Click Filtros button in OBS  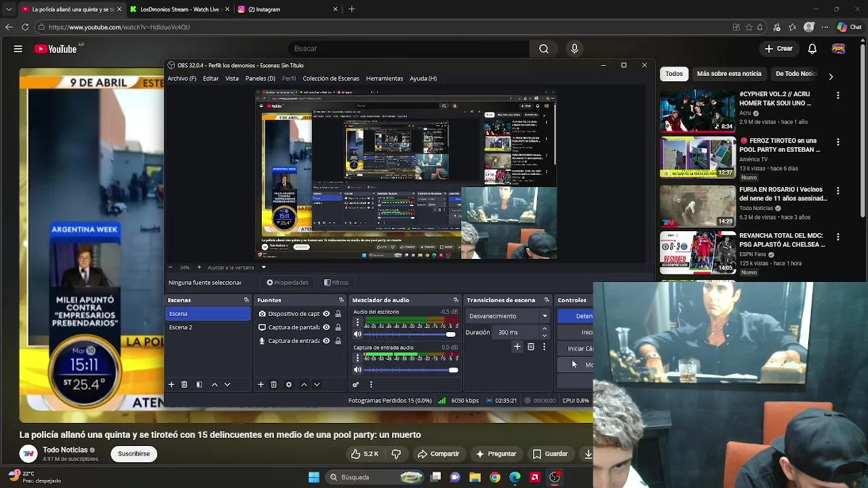(336, 283)
